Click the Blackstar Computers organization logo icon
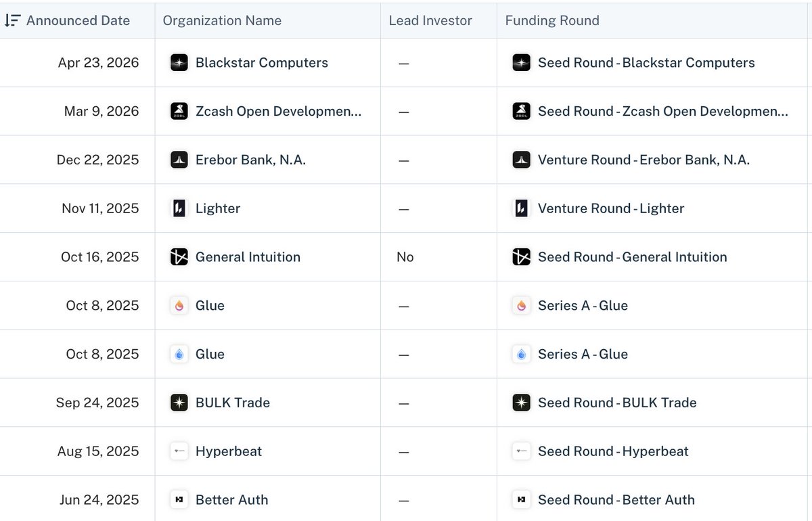This screenshot has width=812, height=521. [x=179, y=63]
